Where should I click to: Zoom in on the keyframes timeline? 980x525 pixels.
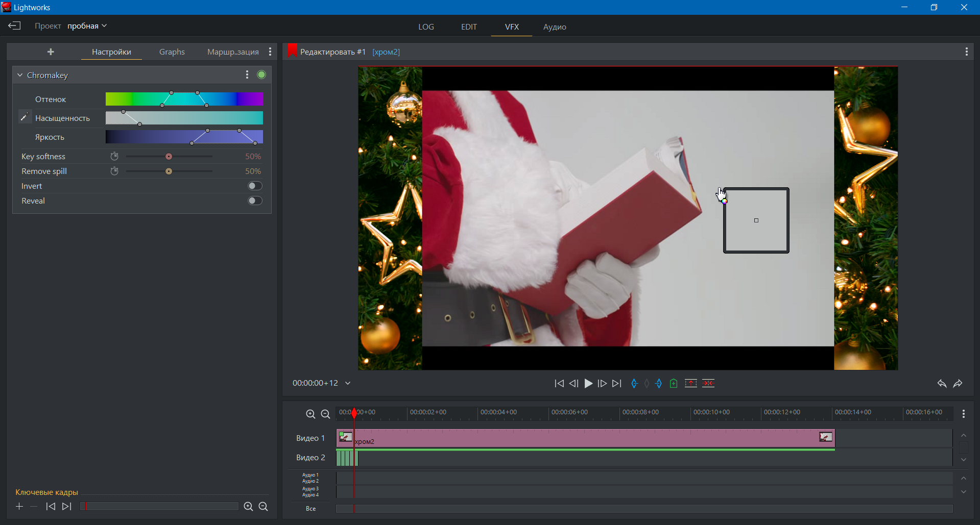coord(248,507)
